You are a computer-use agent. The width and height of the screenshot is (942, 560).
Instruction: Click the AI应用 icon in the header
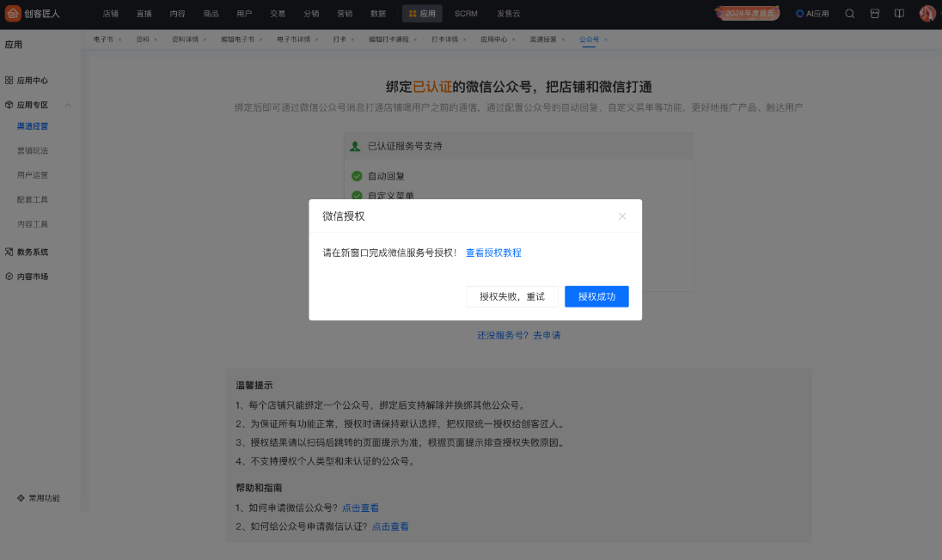coord(811,14)
